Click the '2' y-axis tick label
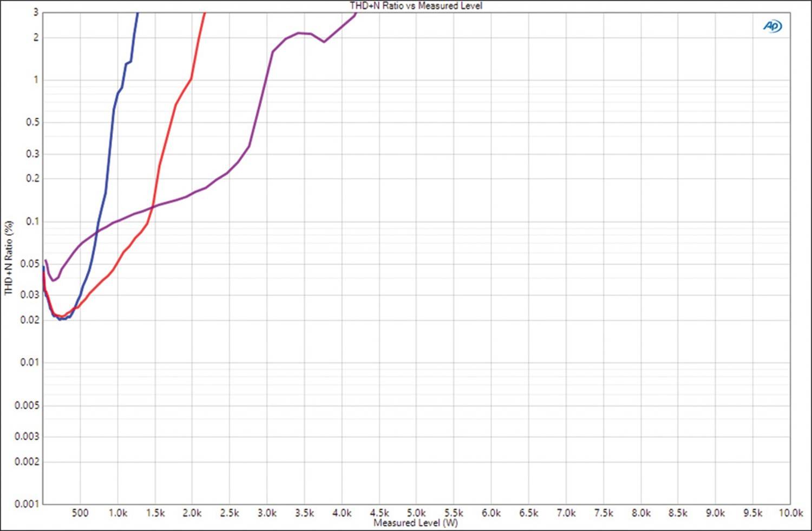Image resolution: width=812 pixels, height=531 pixels. (36, 37)
